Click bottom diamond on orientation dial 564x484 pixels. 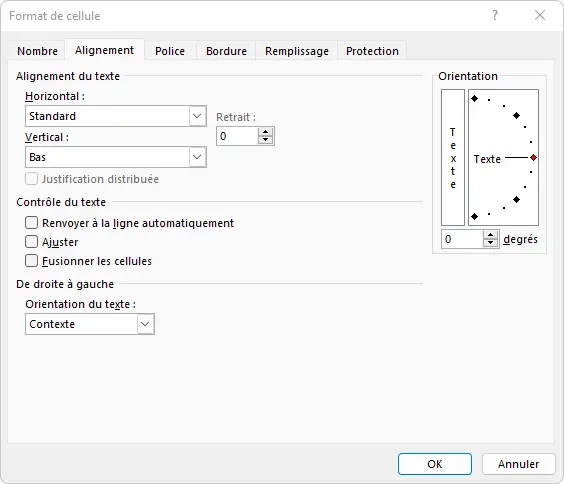click(x=474, y=216)
